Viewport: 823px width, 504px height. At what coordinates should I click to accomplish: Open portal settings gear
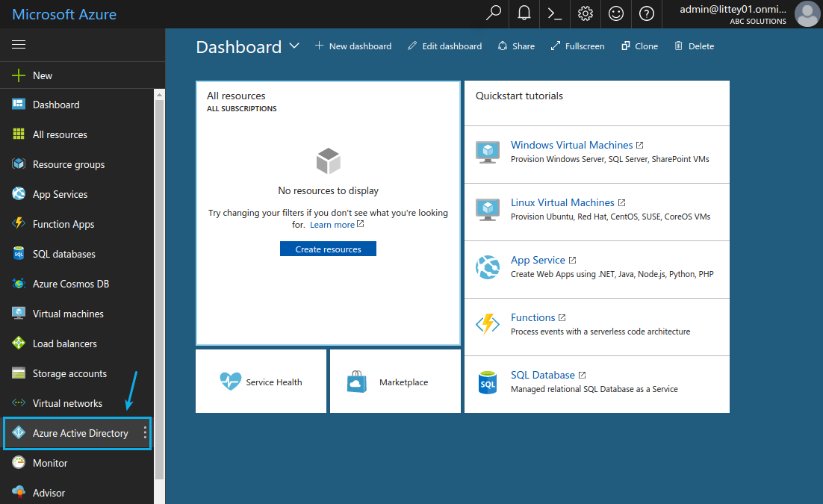click(x=586, y=13)
